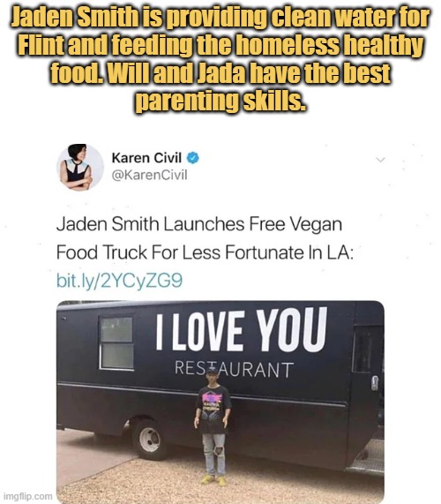
Task: Click the blue verified badge
Action: coord(192,158)
